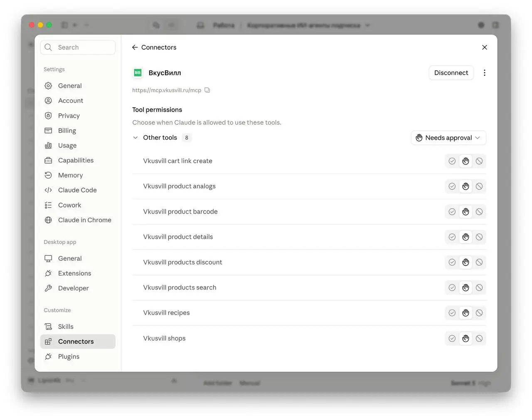
Task: Always allow Vkusvill products search
Action: [x=452, y=288]
